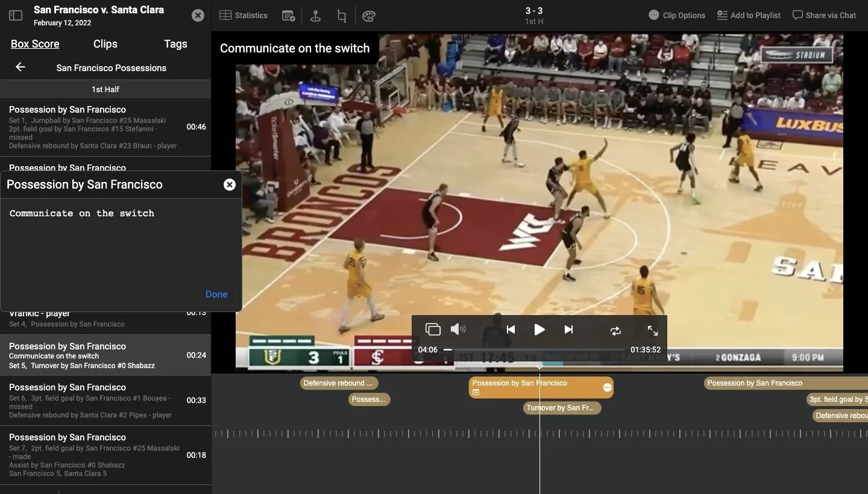The width and height of the screenshot is (868, 494).
Task: Close the San Francisco v. Santa Clara game panel
Action: tap(198, 16)
